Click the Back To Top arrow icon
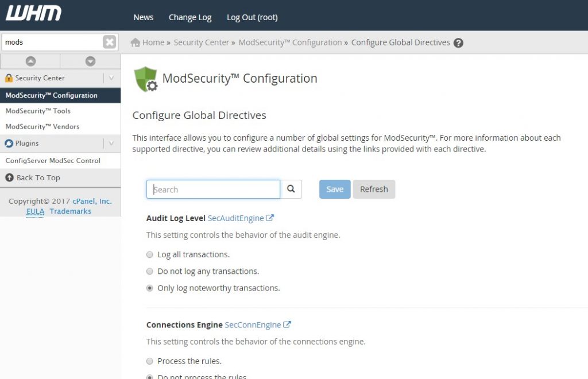Image resolution: width=588 pixels, height=379 pixels. 9,177
